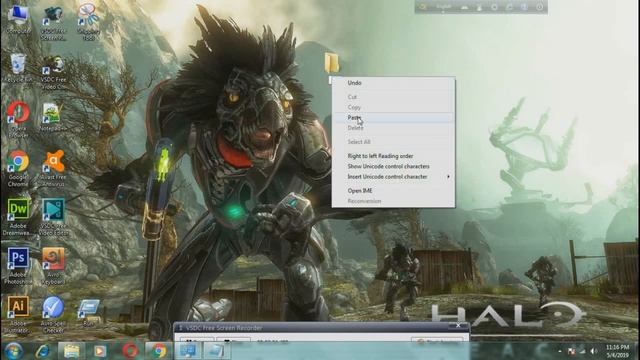This screenshot has width=640, height=360.
Task: Select the VSDC Free Video Editor shortcut
Action: [53, 217]
